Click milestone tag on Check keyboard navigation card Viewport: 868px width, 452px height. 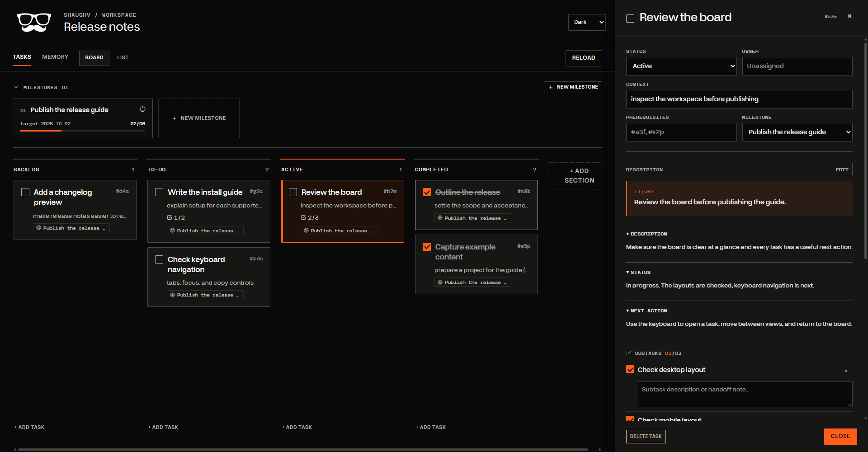(205, 295)
